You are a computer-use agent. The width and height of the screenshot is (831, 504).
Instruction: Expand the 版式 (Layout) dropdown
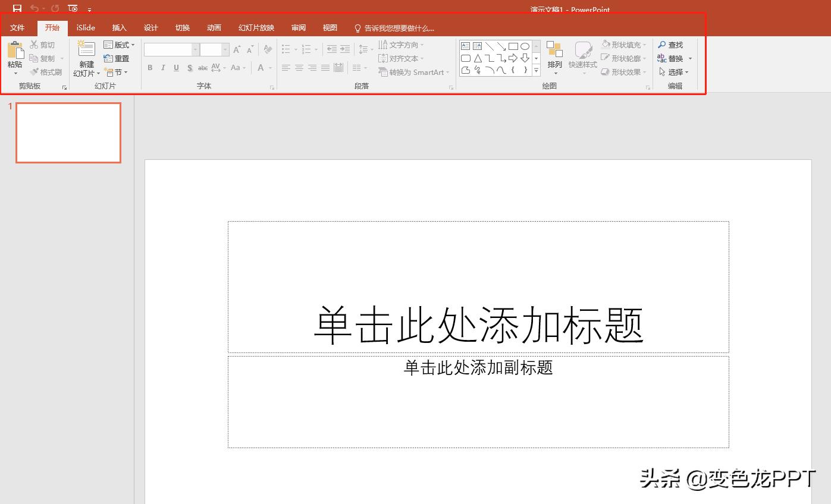[133, 44]
